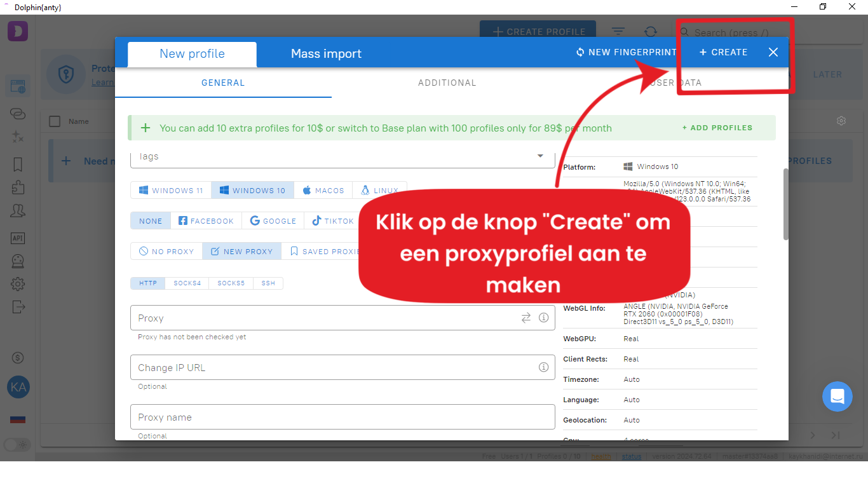
Task: Tick the select-all checkbox beside Name
Action: pyautogui.click(x=55, y=121)
